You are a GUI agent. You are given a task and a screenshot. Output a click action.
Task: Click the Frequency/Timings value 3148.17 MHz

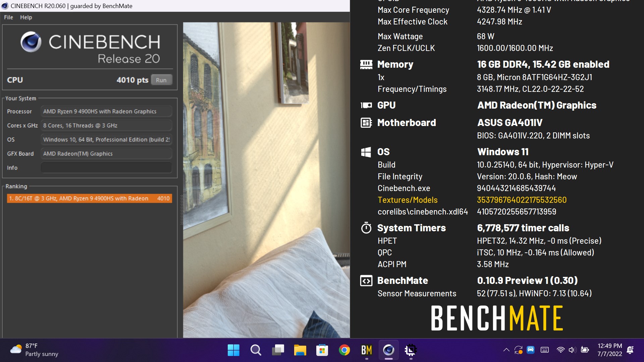530,89
